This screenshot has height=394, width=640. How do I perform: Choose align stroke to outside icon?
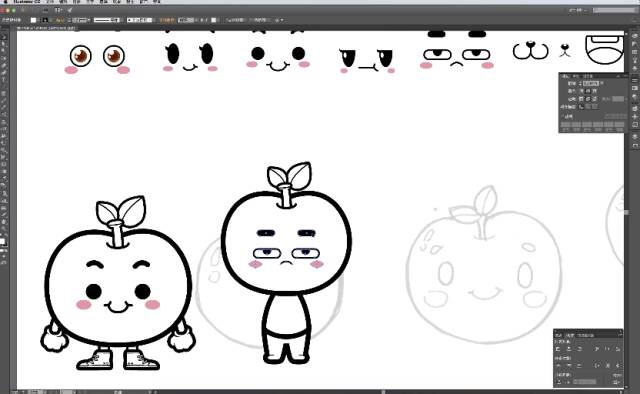click(x=595, y=107)
